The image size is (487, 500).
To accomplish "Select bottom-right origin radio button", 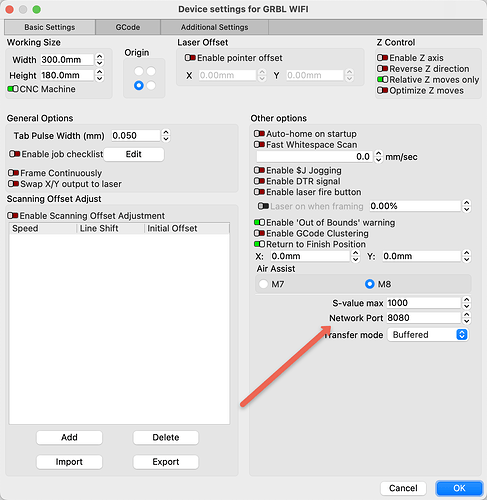I will (151, 85).
